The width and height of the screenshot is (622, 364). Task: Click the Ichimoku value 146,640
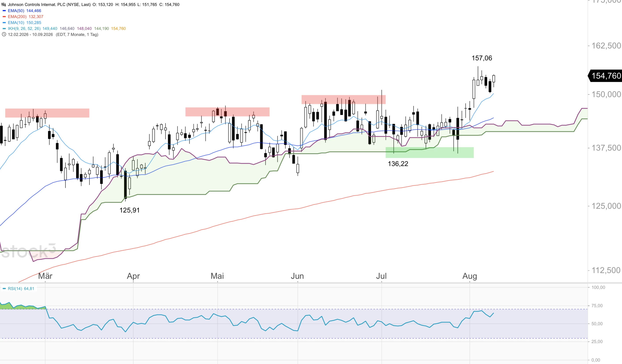click(67, 29)
